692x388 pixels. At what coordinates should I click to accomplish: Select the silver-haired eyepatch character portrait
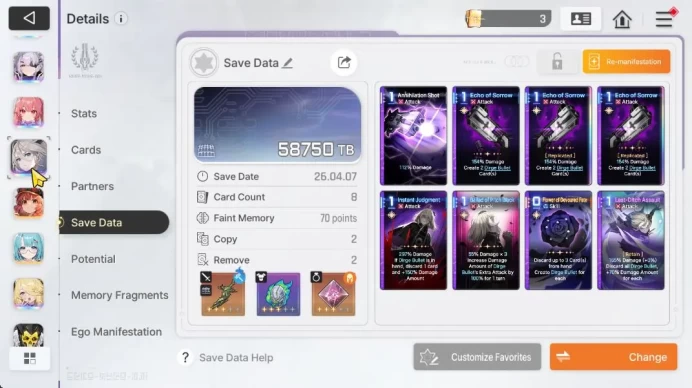[x=28, y=67]
